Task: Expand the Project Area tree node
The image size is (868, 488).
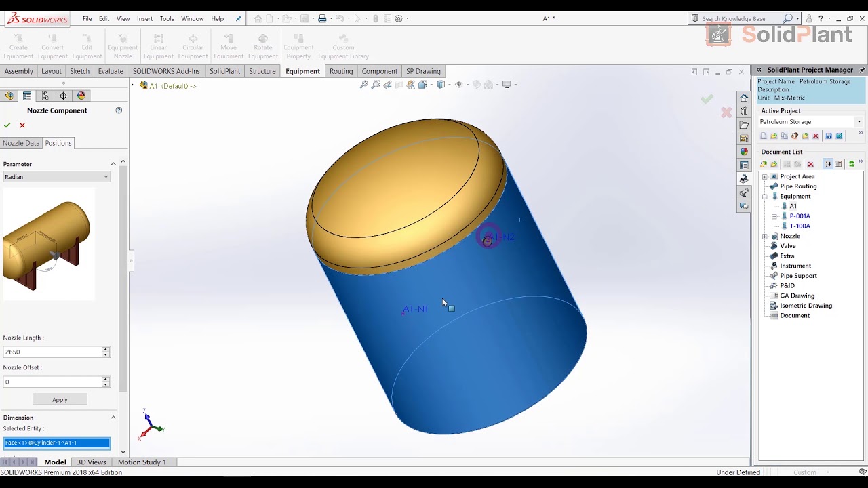Action: coord(765,176)
